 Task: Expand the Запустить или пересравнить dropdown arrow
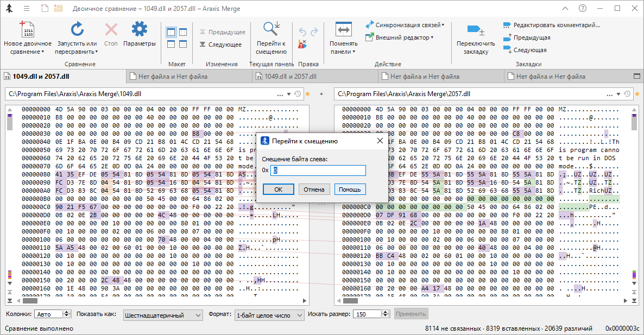point(97,52)
